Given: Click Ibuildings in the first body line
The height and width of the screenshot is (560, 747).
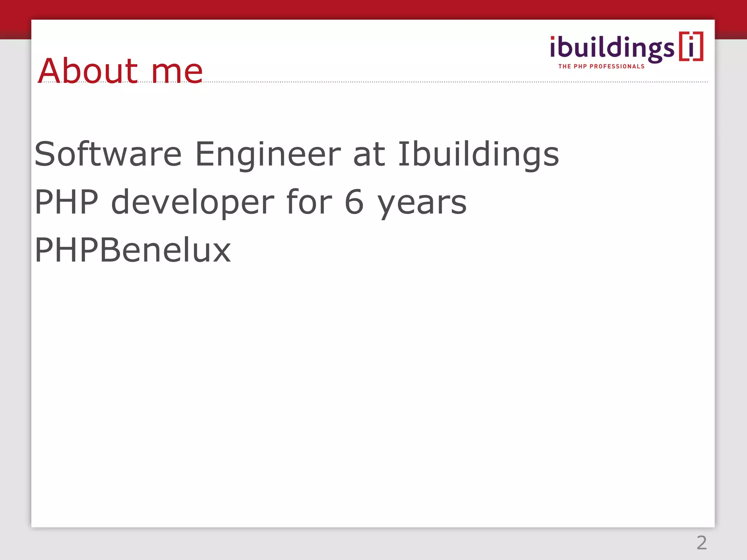Looking at the screenshot, I should tap(478, 155).
